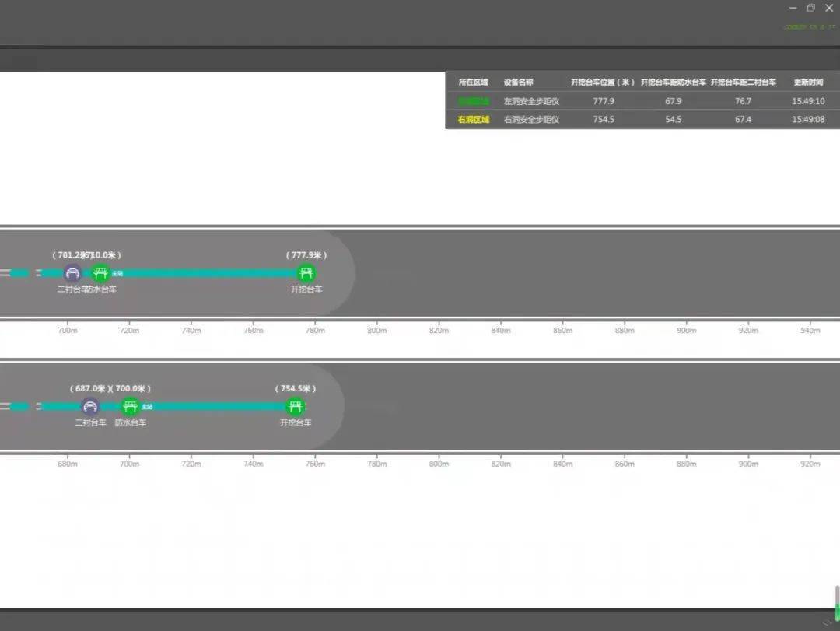840x631 pixels.
Task: Click the 开挖台车位置（米） column header
Action: coord(603,82)
